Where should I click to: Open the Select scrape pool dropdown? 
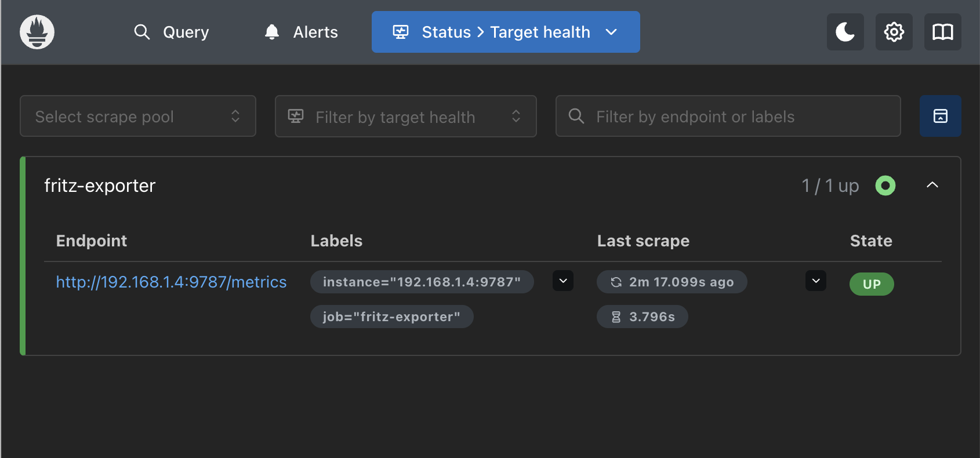click(138, 116)
